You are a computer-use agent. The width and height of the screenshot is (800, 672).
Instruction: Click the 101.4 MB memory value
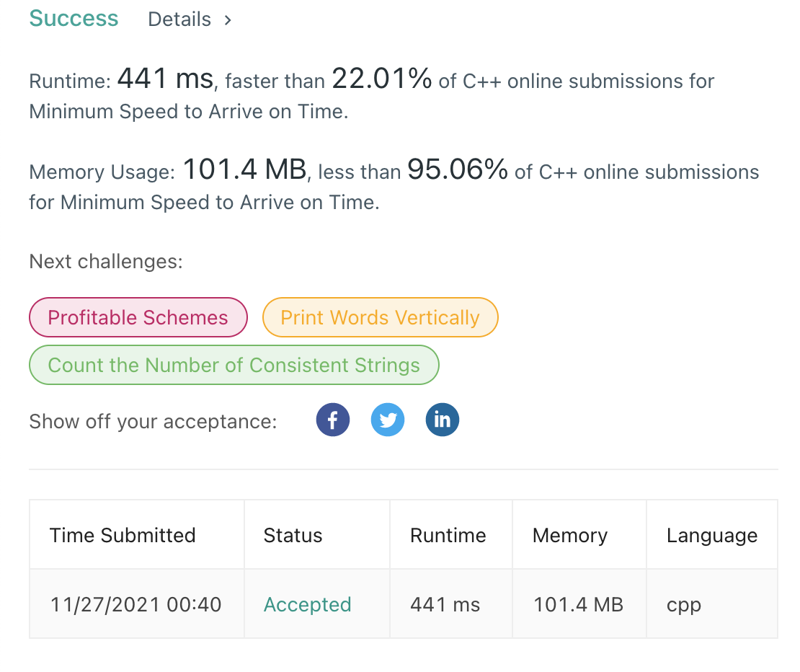point(578,605)
